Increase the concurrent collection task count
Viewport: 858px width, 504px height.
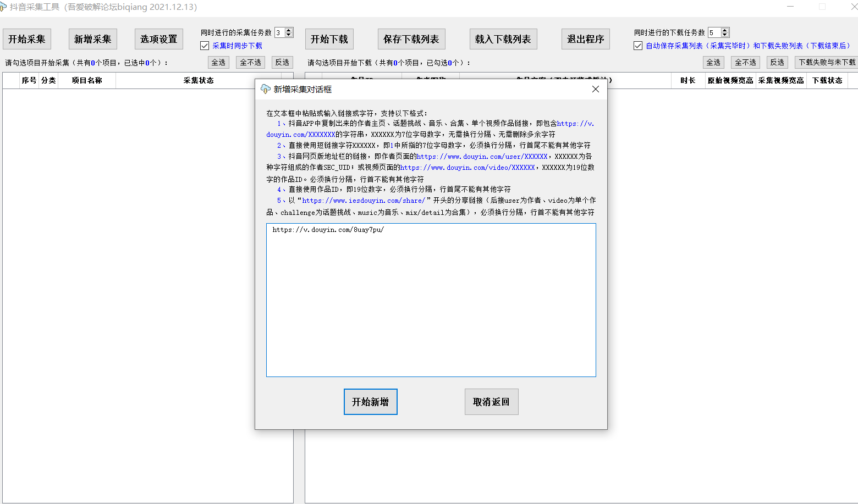pos(289,30)
